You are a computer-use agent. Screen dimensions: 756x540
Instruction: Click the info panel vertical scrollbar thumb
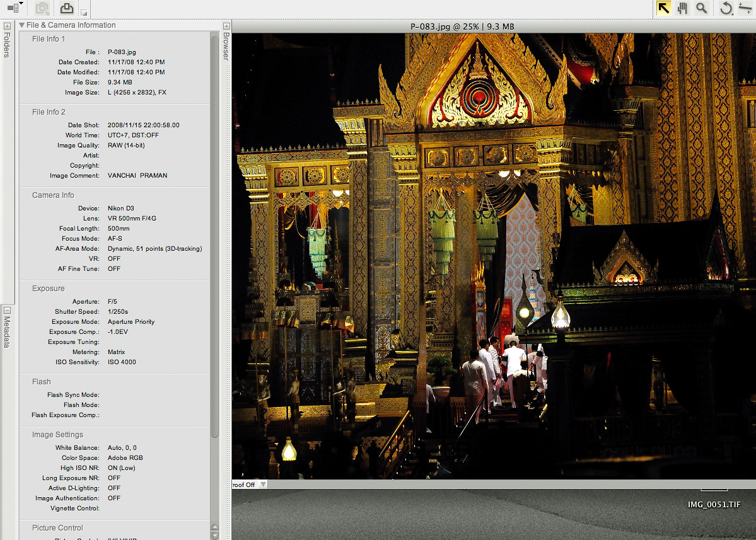click(x=215, y=233)
